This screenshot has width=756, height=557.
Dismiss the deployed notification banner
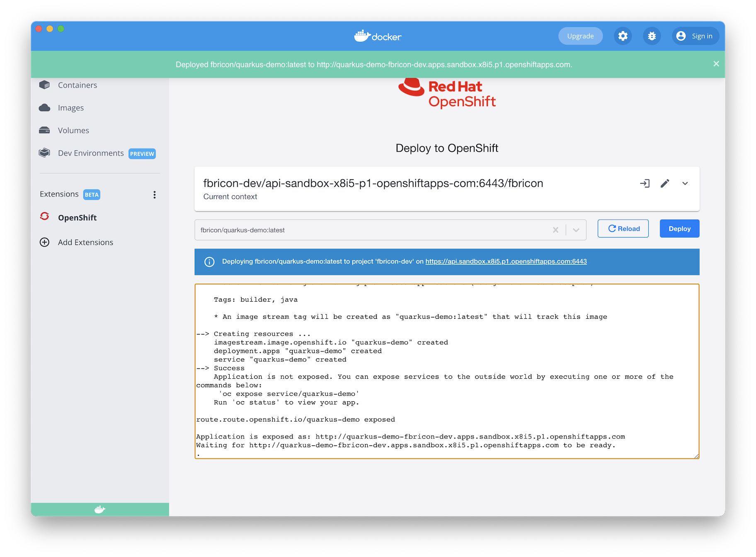[716, 64]
